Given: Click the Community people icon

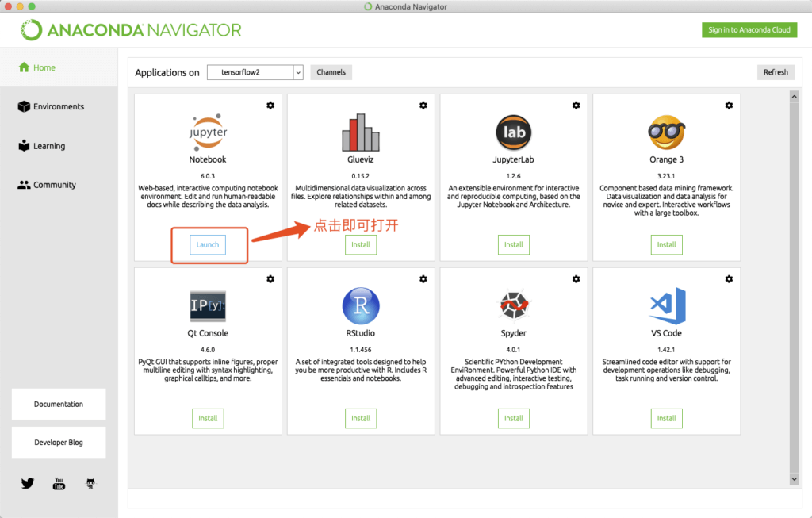Looking at the screenshot, I should click(x=24, y=184).
